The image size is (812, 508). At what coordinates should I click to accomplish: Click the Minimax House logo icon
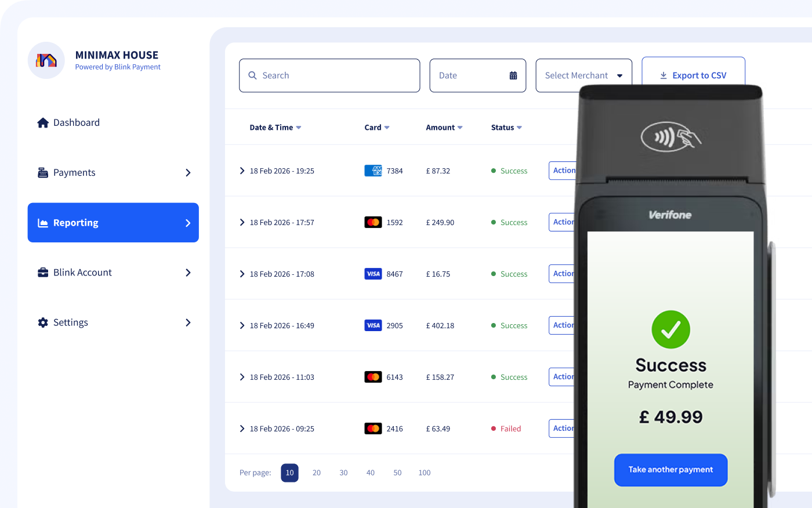pos(46,60)
